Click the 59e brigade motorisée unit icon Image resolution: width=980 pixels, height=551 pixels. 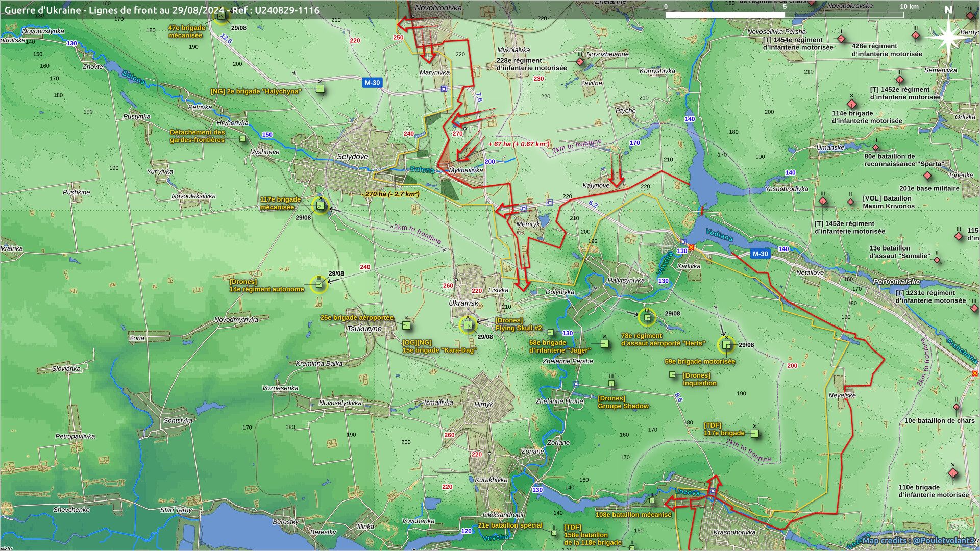pyautogui.click(x=726, y=345)
